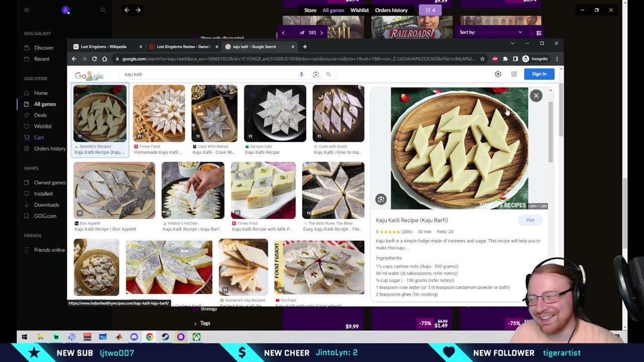Submit search with magnifier icon
The width and height of the screenshot is (644, 362).
coord(329,74)
